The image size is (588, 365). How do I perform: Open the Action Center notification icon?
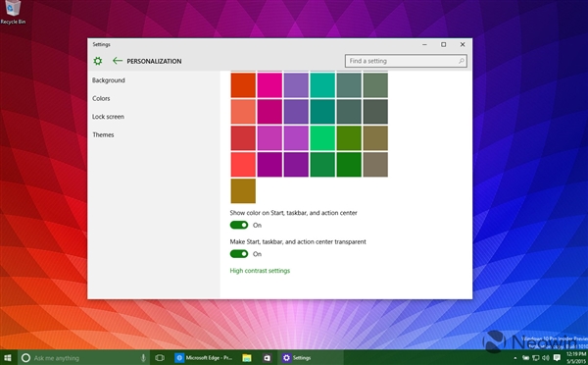(558, 358)
